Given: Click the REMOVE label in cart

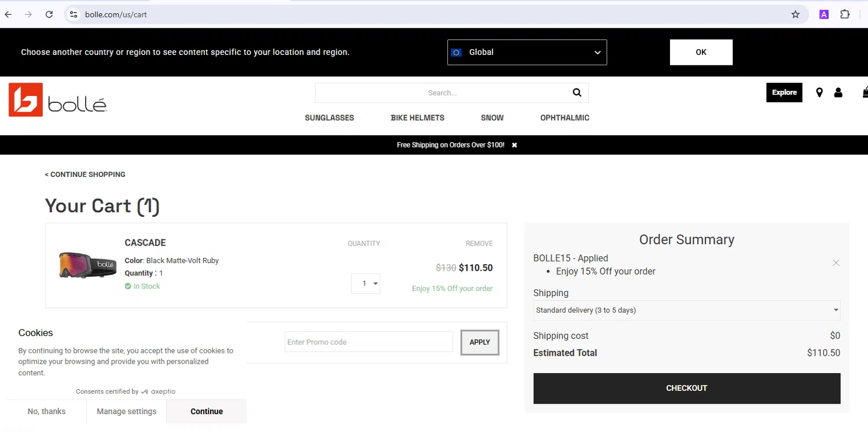Looking at the screenshot, I should [479, 243].
